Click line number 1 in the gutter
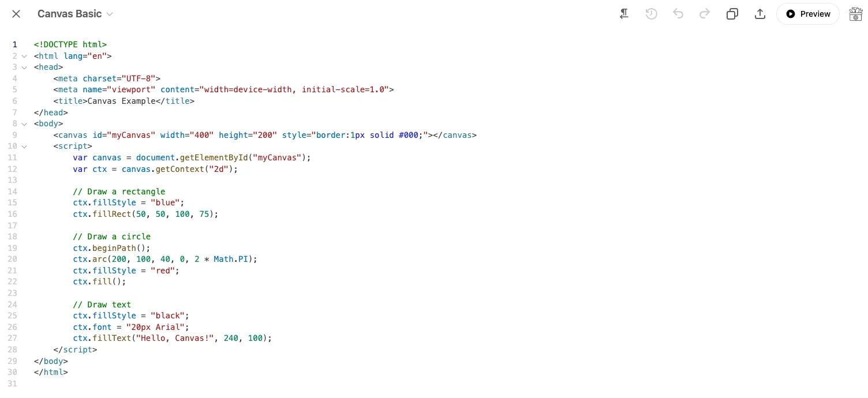The width and height of the screenshot is (868, 398). pyautogui.click(x=15, y=44)
